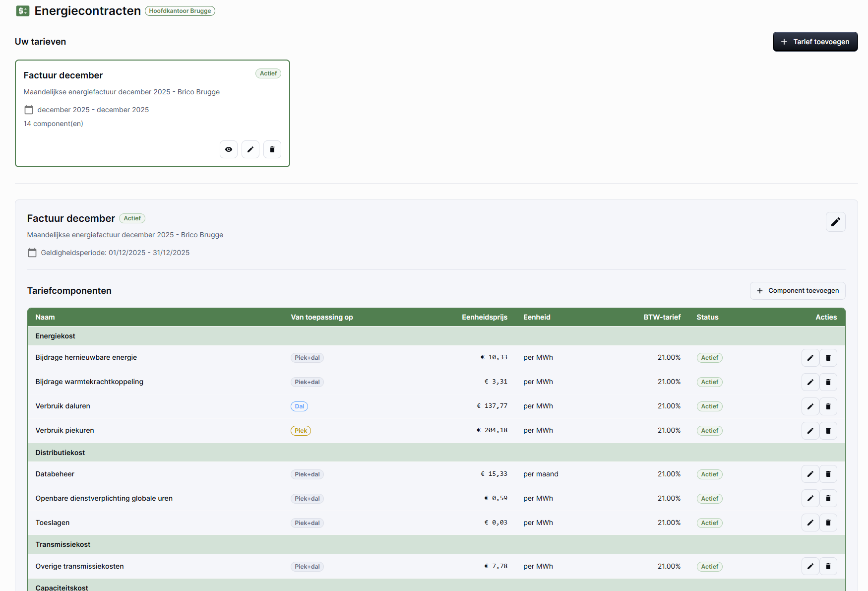
Task: Delete Bijdrage warmtekrachtkoppeling component
Action: pos(828,382)
